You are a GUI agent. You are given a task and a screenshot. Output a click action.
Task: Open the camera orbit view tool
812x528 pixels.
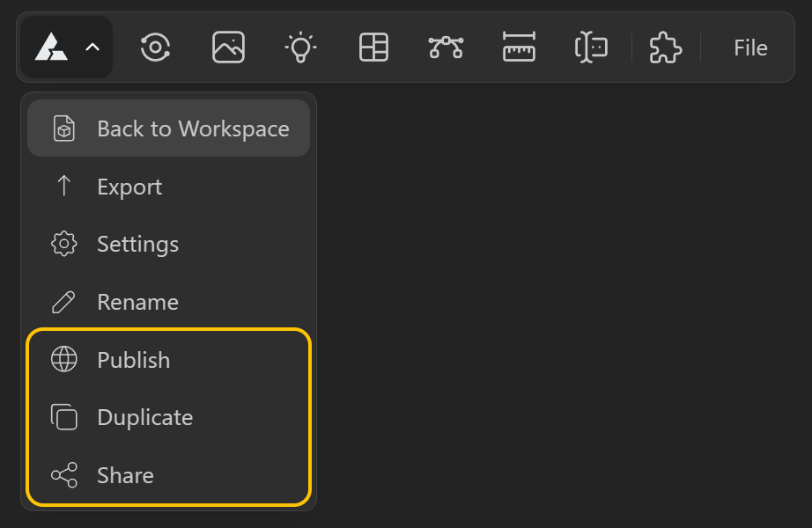tap(155, 48)
